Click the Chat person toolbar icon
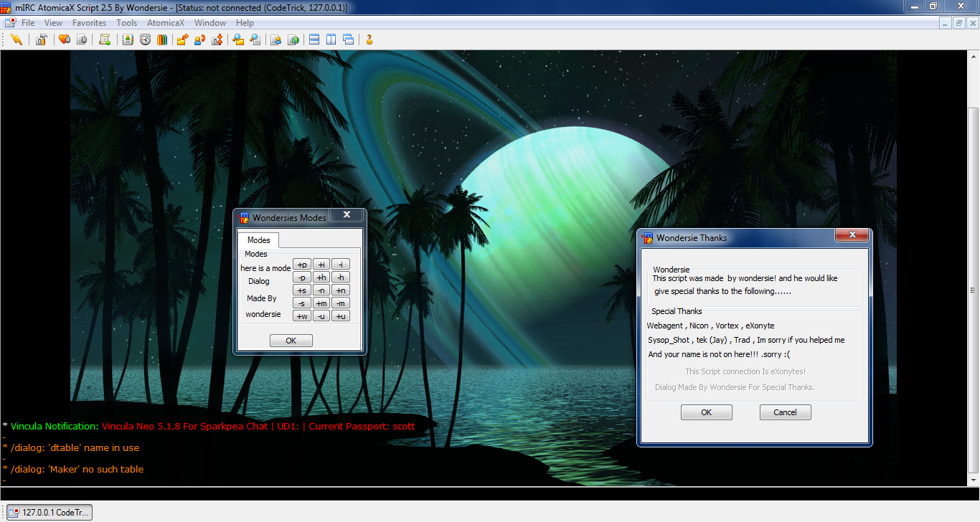The image size is (980, 522). point(199,39)
